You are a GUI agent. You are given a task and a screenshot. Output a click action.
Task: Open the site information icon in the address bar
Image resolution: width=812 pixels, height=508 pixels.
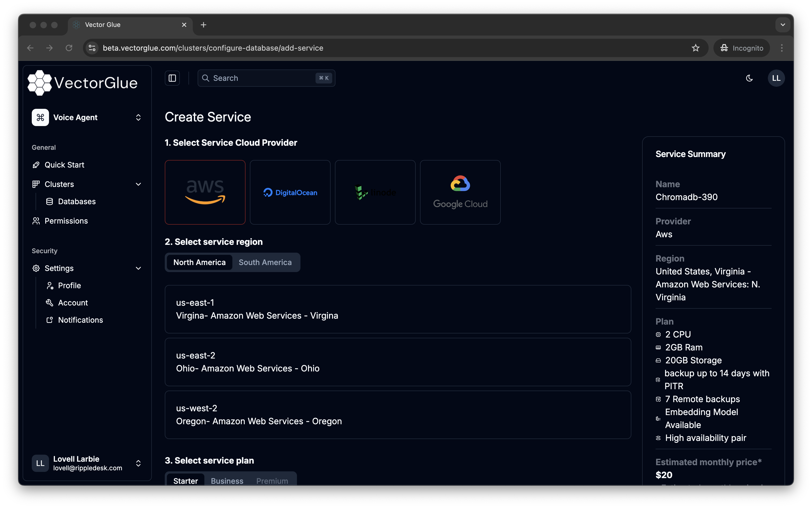92,48
